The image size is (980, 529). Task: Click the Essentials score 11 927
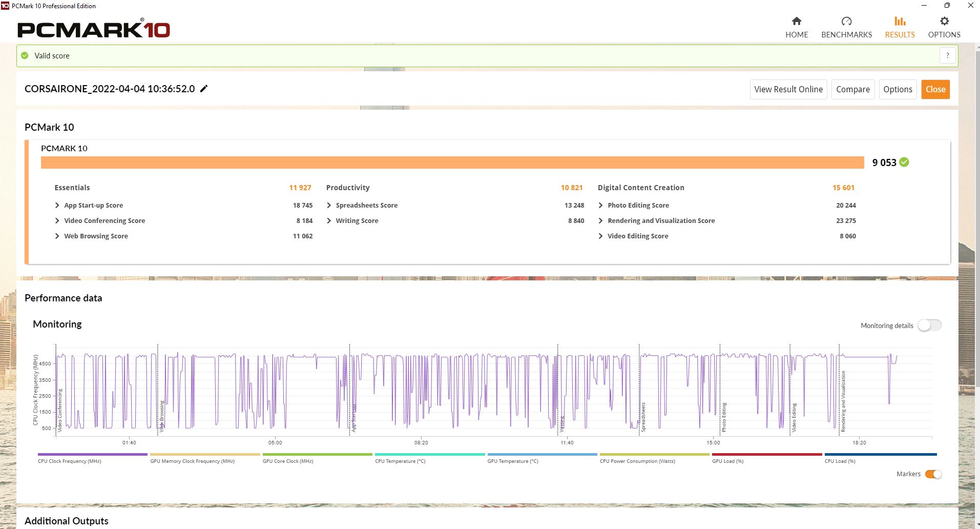pos(300,188)
